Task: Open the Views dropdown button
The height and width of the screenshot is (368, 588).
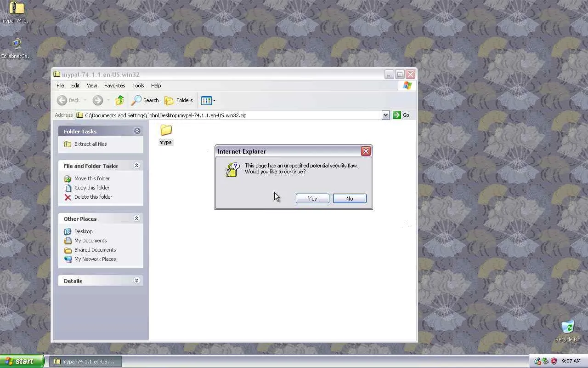Action: coord(208,100)
